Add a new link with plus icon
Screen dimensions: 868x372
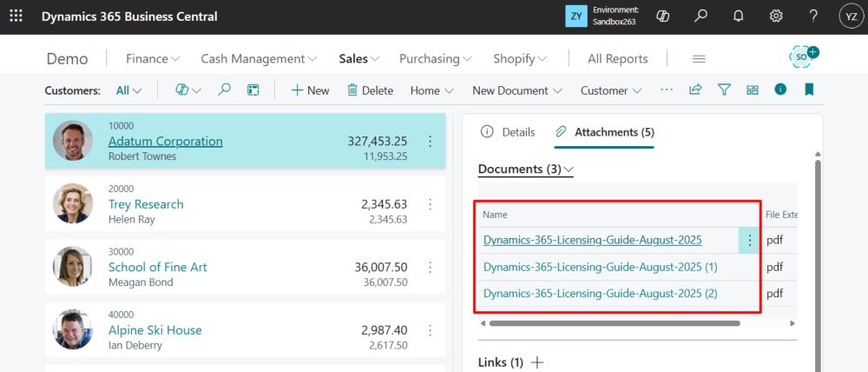tap(537, 362)
